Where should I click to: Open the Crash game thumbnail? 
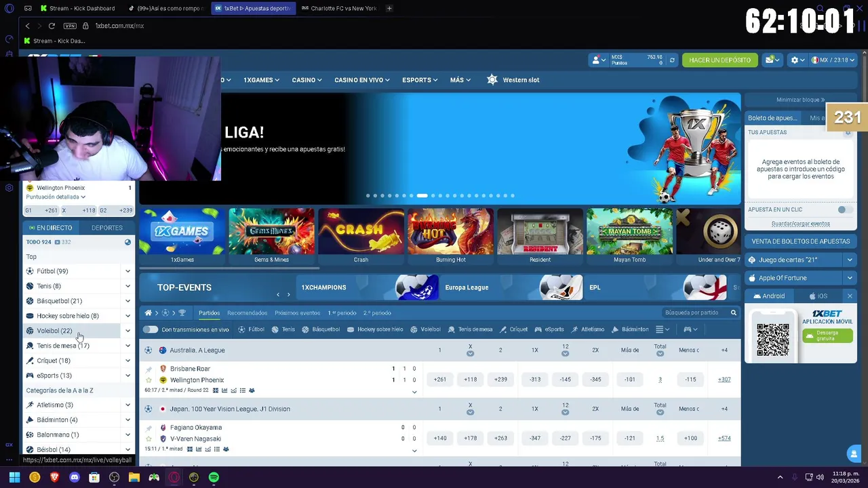tap(361, 232)
